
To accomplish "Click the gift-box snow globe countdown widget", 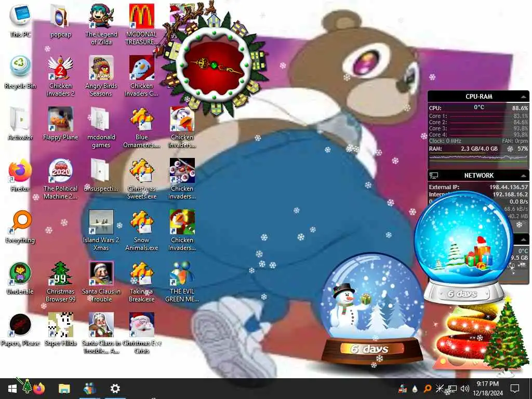I will pos(463,247).
